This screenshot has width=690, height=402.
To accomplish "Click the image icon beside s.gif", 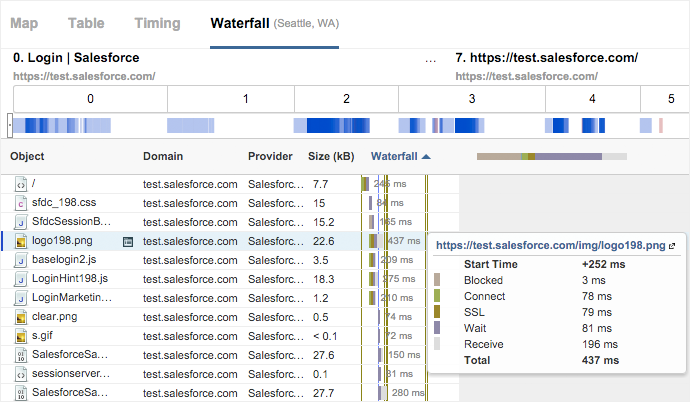I will coord(20,336).
